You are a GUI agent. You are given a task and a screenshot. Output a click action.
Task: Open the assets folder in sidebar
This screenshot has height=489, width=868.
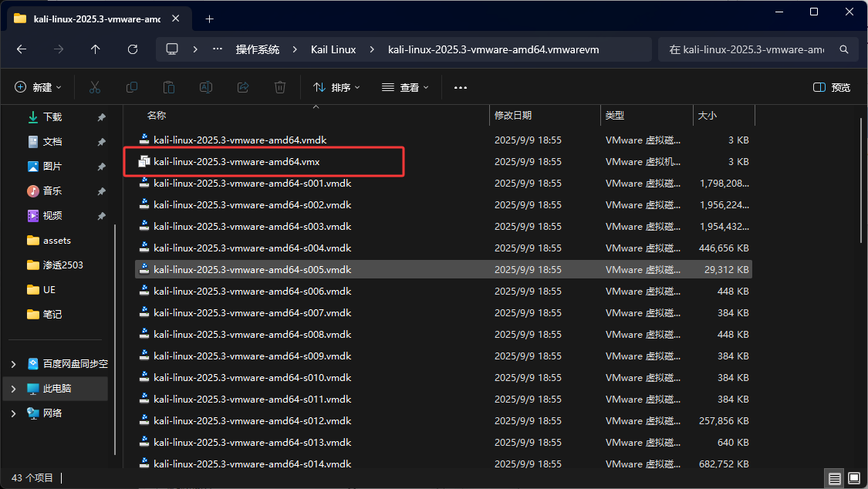pyautogui.click(x=57, y=241)
